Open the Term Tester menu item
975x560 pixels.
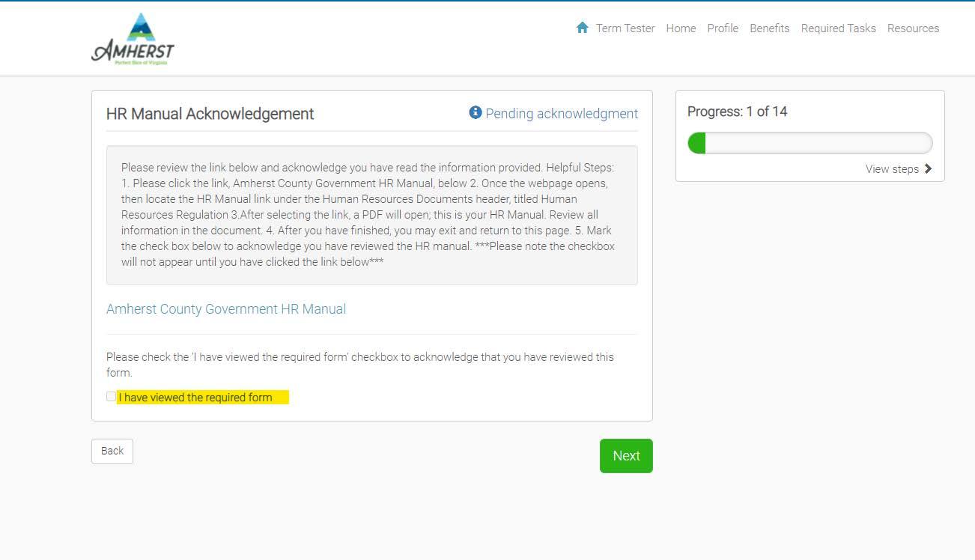pyautogui.click(x=625, y=28)
